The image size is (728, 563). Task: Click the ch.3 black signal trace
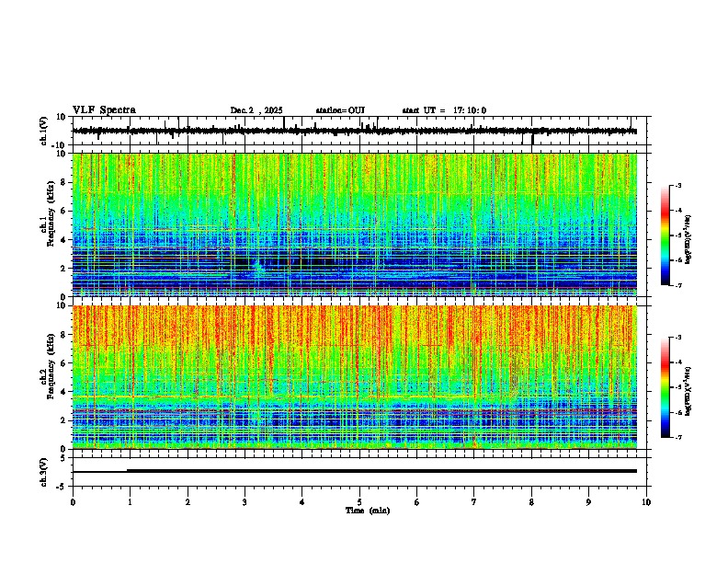(x=355, y=471)
